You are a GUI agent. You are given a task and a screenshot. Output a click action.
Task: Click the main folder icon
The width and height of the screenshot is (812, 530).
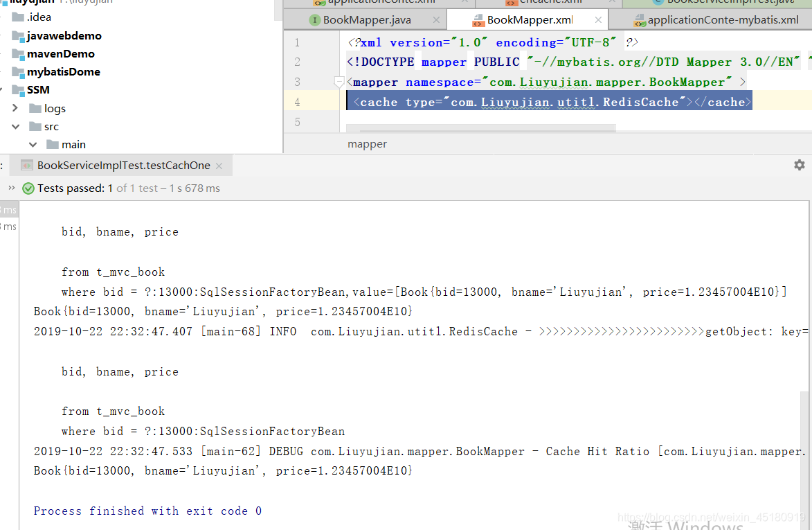click(53, 145)
